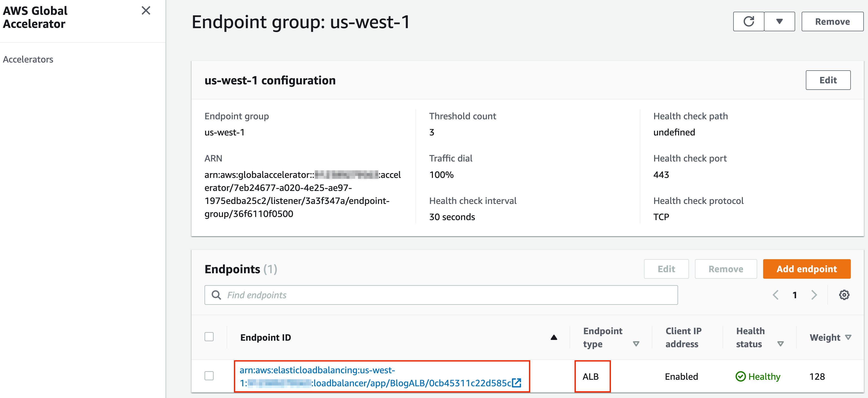Select page 1 in the pagination control

[x=795, y=295]
